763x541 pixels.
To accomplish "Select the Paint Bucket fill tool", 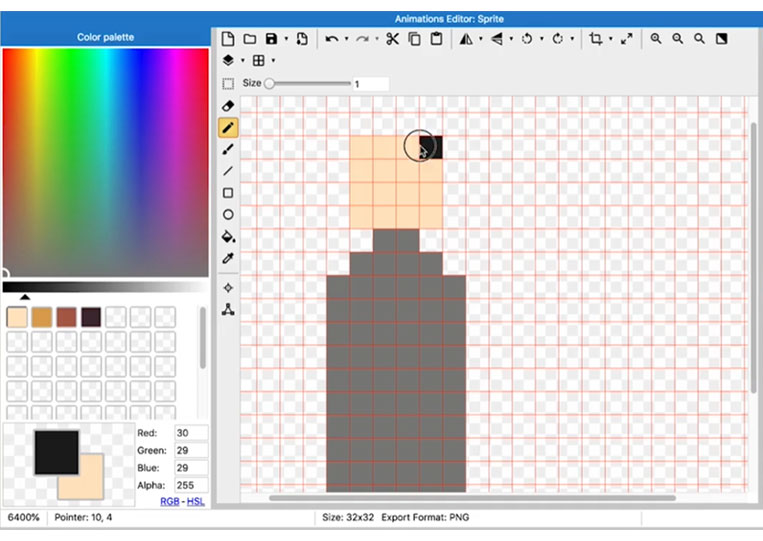I will [x=228, y=237].
